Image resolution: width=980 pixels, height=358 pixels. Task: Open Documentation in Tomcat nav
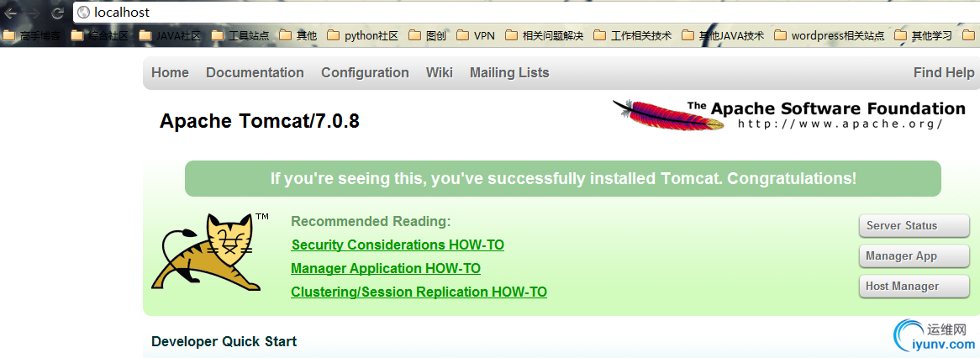(x=255, y=72)
